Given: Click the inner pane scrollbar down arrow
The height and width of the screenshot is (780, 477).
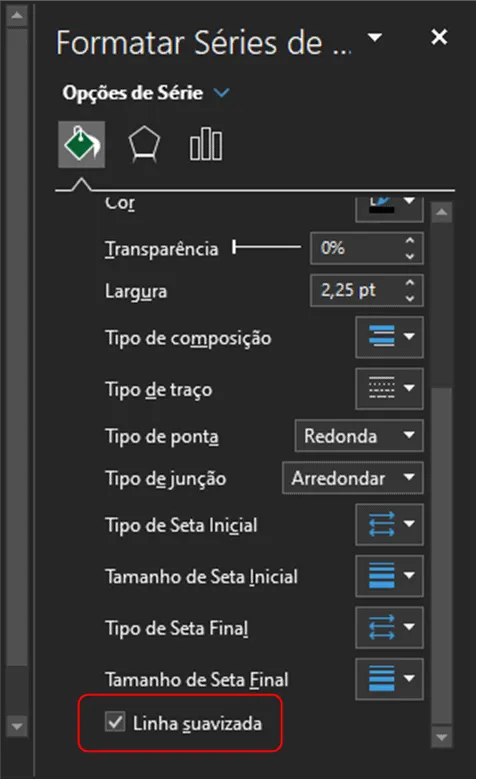Looking at the screenshot, I should 441,737.
